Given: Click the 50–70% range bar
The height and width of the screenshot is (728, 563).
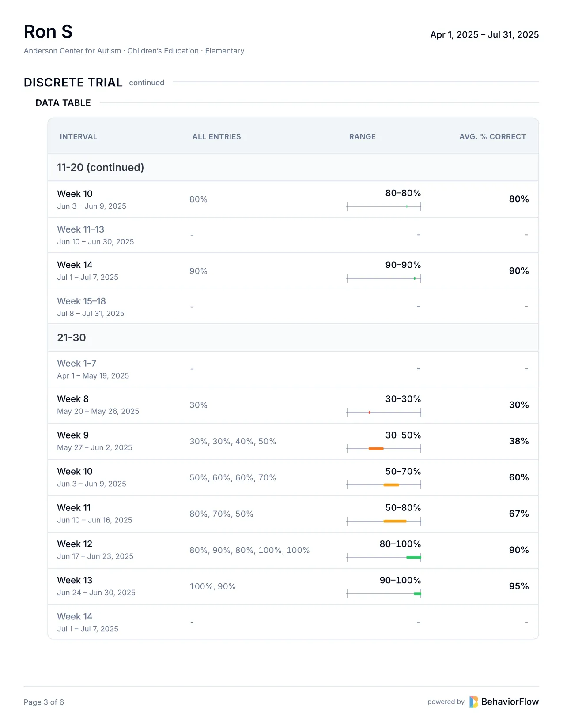Looking at the screenshot, I should click(391, 485).
